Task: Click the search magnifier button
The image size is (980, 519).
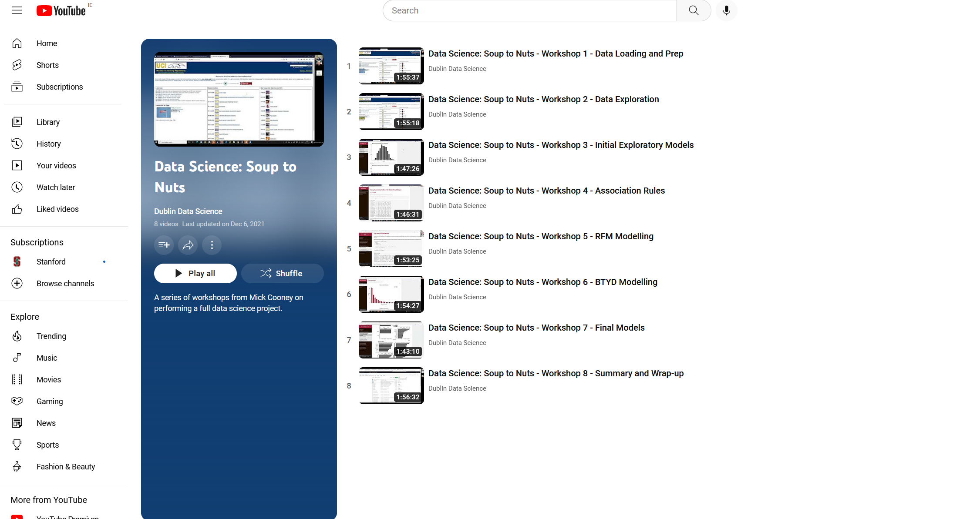Action: [694, 10]
